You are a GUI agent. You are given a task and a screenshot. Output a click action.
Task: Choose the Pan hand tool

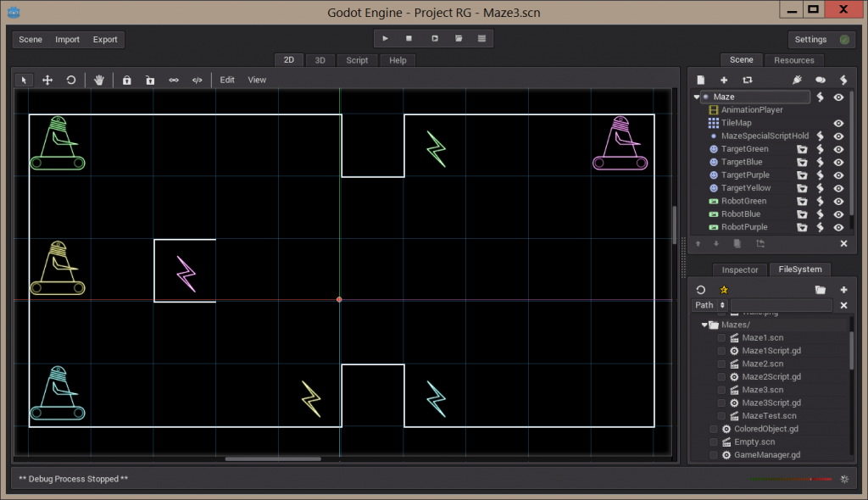tap(99, 80)
